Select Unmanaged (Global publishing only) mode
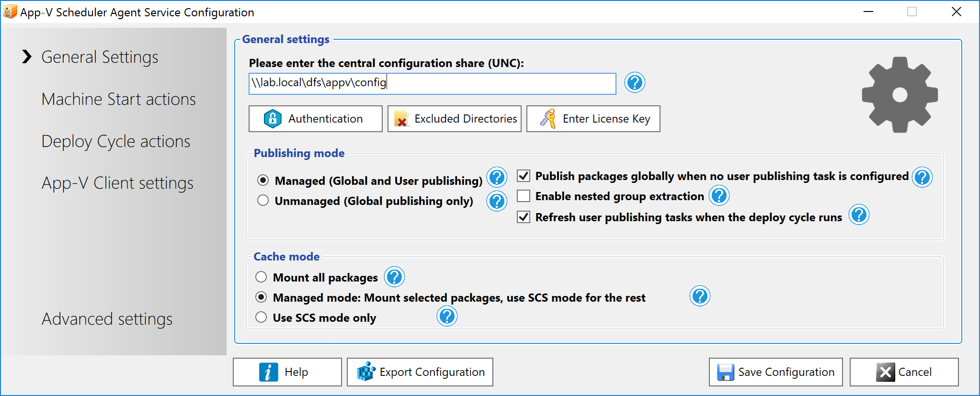Screen dimensions: 980x396 pyautogui.click(x=263, y=201)
